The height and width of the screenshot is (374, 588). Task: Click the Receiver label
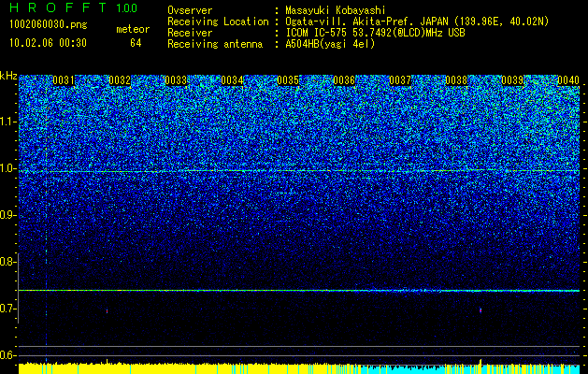(190, 33)
